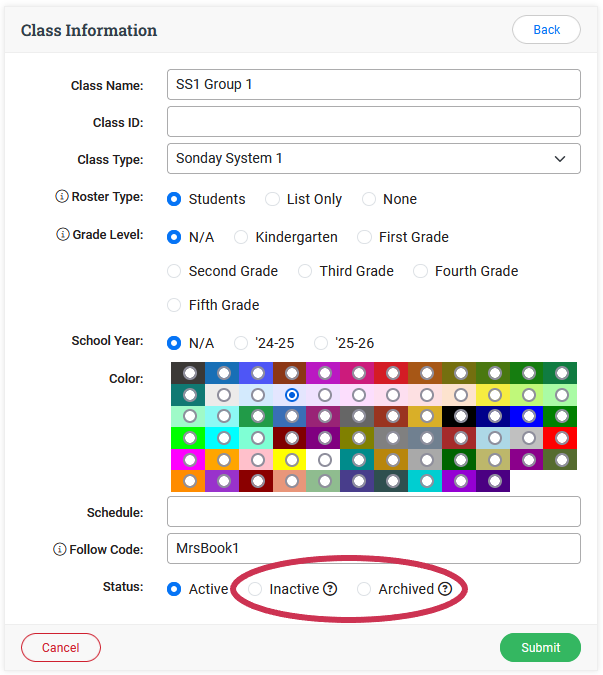Viewport: 603px width, 675px height.
Task: Click into the Class ID field
Action: pos(373,122)
